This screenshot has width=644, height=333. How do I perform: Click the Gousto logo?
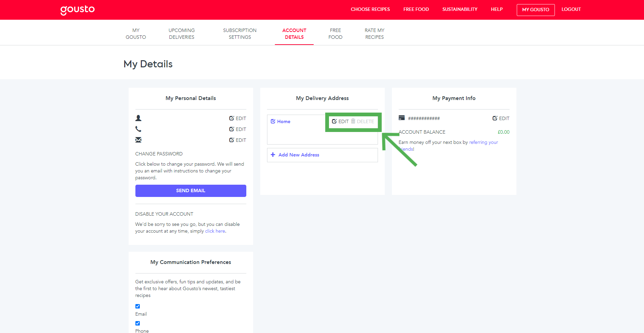[x=78, y=10]
